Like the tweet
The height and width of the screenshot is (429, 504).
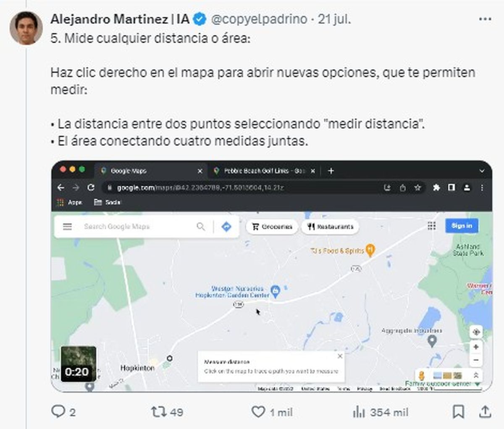257,413
